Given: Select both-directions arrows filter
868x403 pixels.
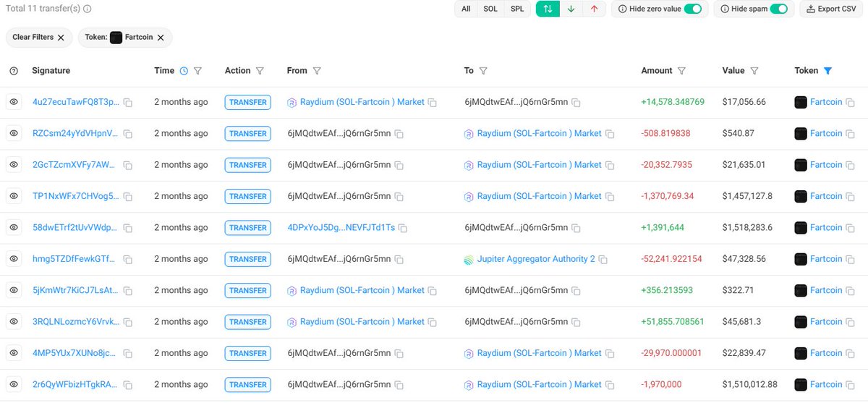Looking at the screenshot, I should (548, 9).
